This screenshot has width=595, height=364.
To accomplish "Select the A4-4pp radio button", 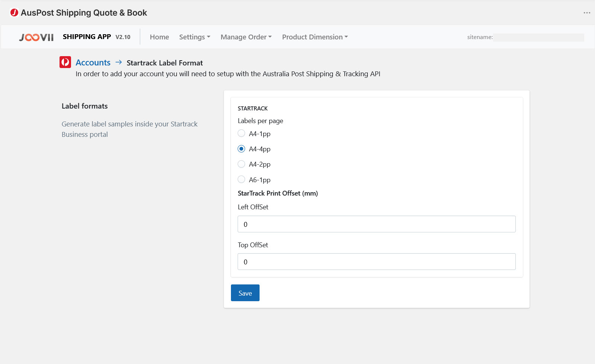I will click(241, 149).
